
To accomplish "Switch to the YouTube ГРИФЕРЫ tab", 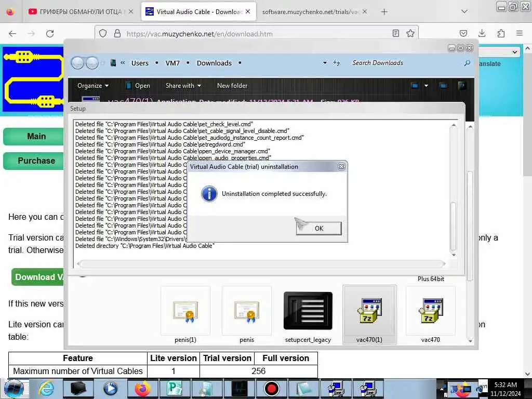I will click(81, 12).
